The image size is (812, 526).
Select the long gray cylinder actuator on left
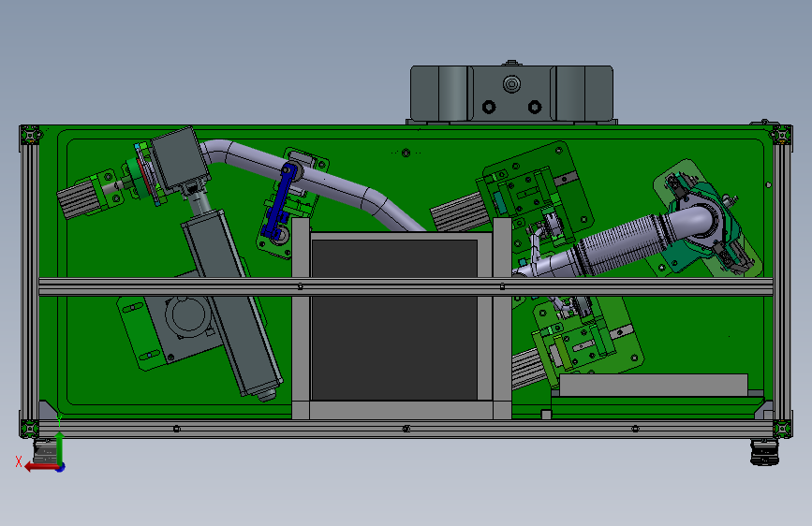click(231, 303)
